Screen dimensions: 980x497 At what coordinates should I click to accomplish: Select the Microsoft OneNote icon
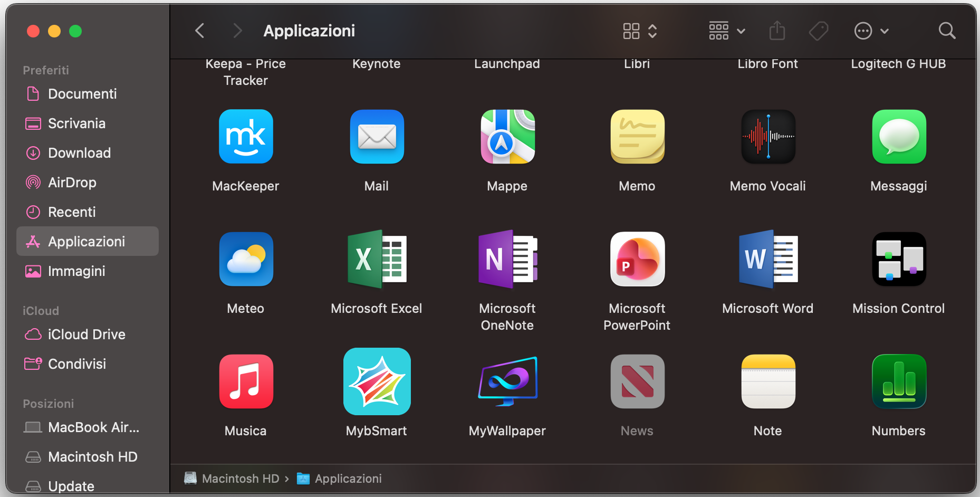tap(507, 259)
